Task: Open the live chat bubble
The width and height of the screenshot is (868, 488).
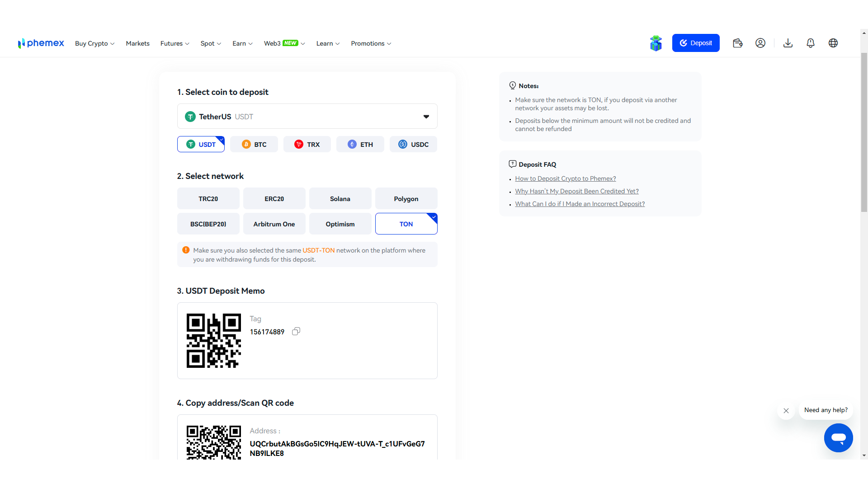Action: [838, 438]
